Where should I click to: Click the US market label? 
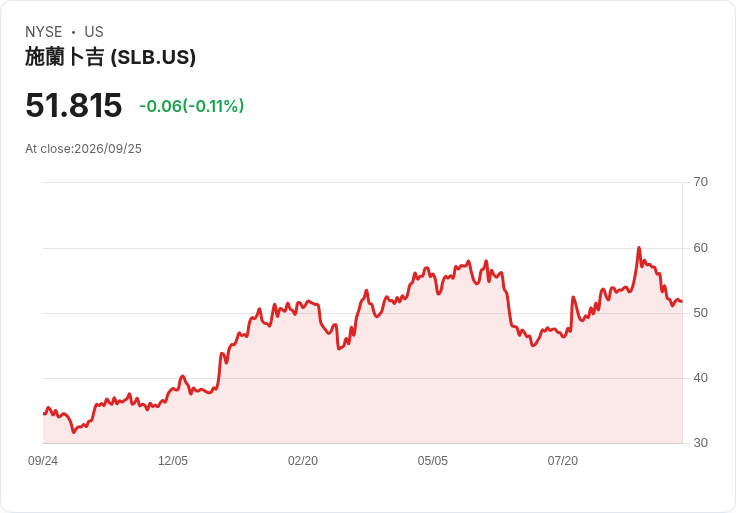[x=94, y=32]
